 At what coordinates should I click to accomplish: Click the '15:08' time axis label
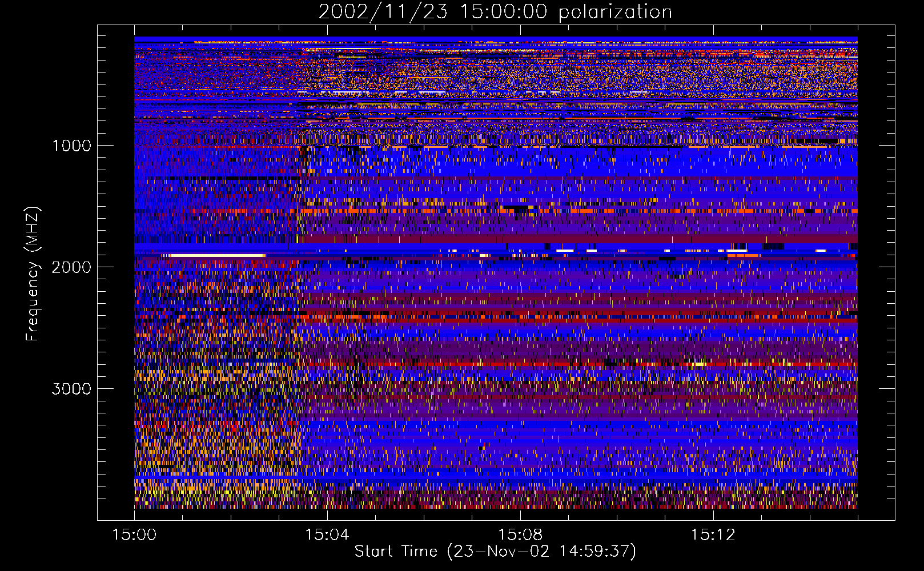pyautogui.click(x=520, y=535)
